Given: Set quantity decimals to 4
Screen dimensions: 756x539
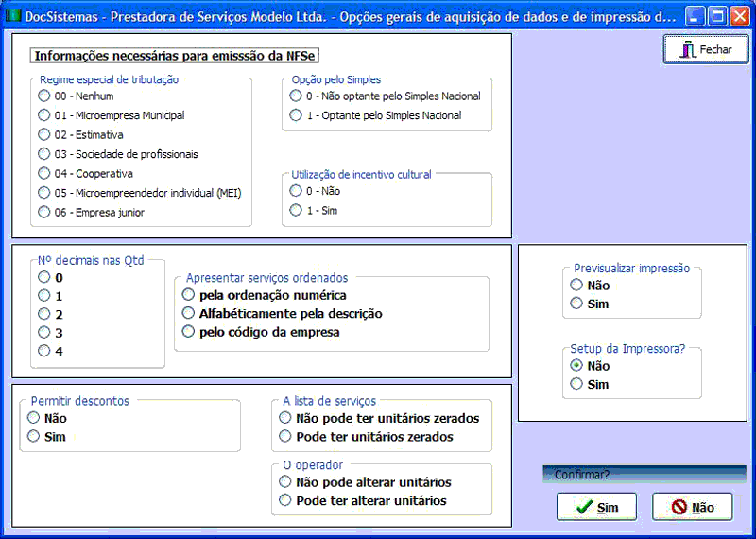Looking at the screenshot, I should pos(43,351).
